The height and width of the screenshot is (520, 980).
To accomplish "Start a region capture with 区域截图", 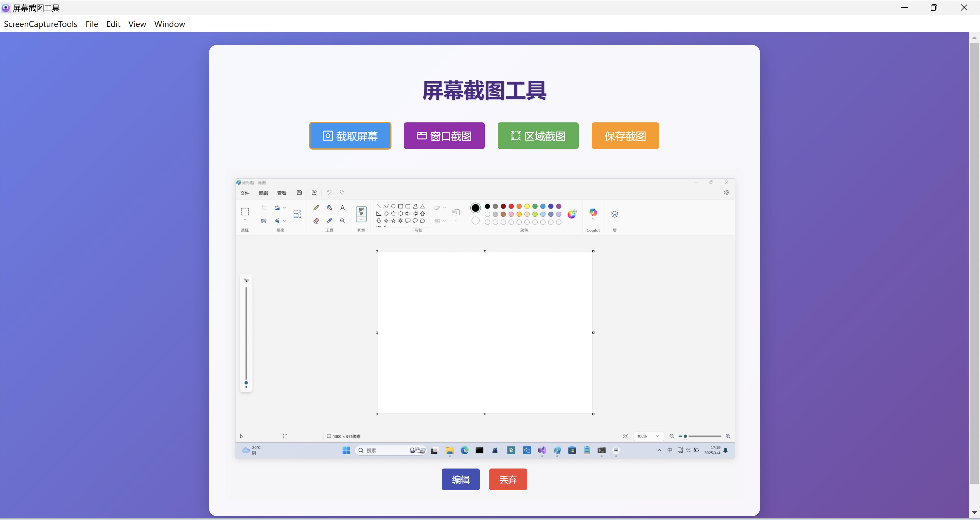I will pos(538,136).
